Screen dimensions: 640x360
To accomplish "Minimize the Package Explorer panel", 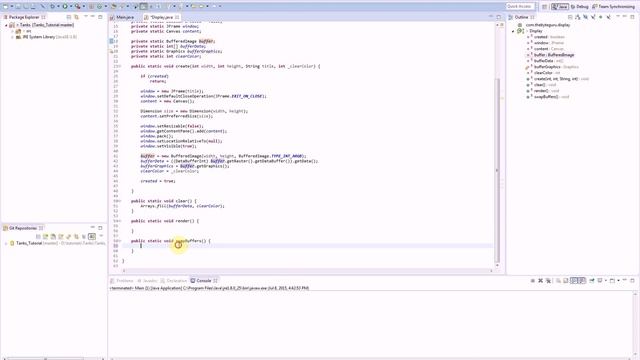I will point(93,16).
